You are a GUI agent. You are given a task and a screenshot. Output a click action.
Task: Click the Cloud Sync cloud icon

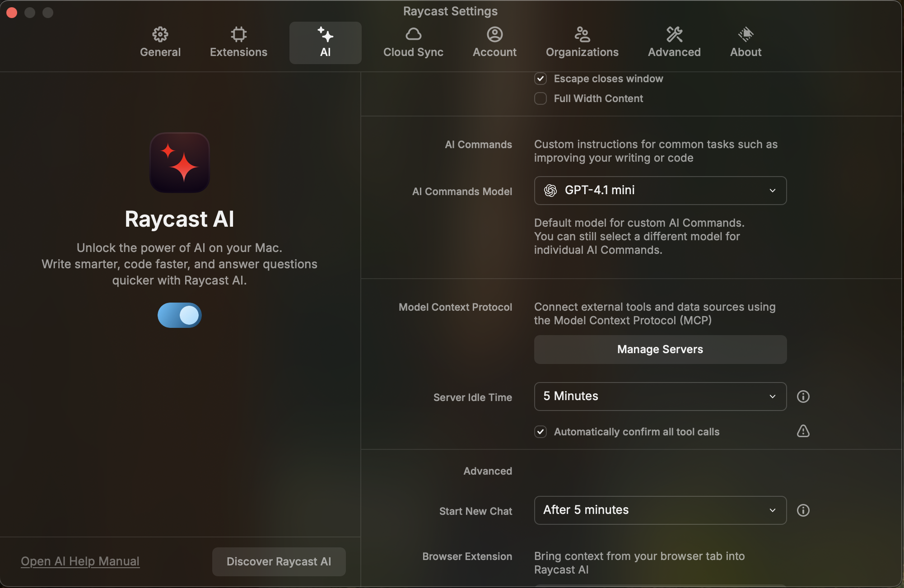pos(413,34)
